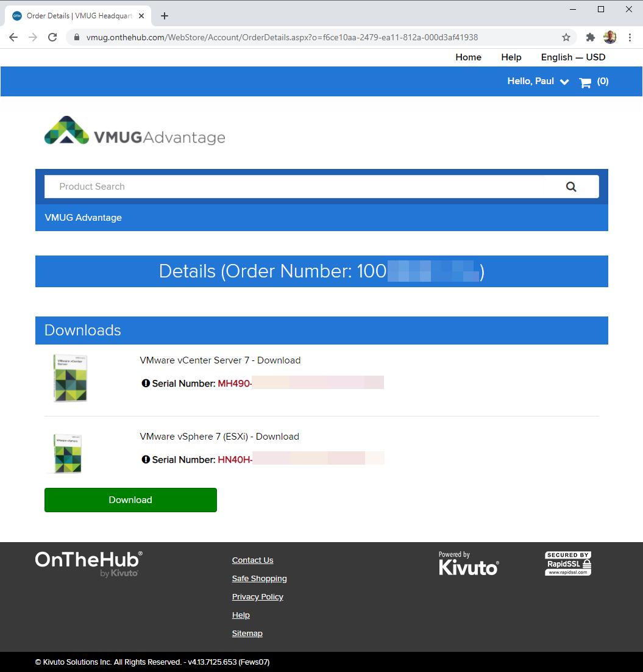Image resolution: width=643 pixels, height=672 pixels.
Task: Open the Help link in footer
Action: click(241, 615)
